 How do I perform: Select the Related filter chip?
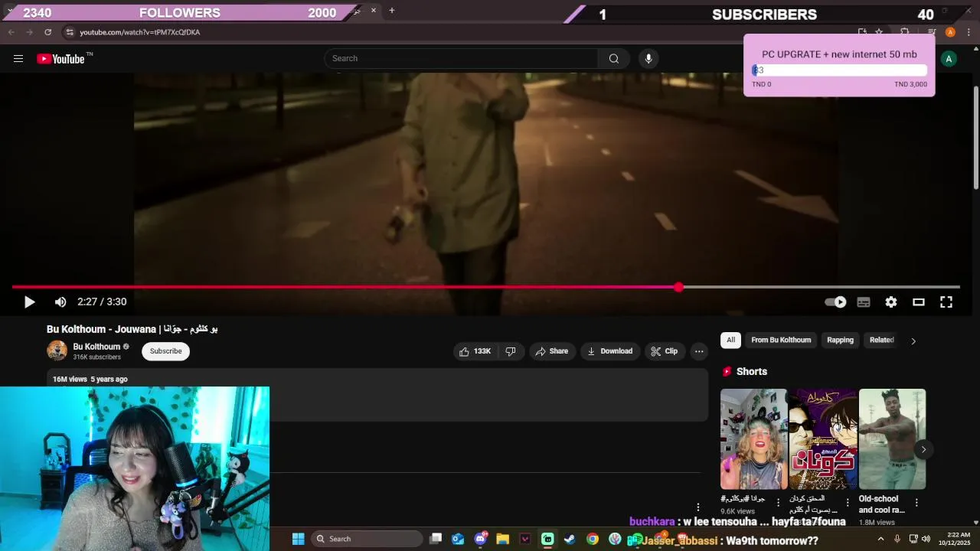[x=882, y=340]
